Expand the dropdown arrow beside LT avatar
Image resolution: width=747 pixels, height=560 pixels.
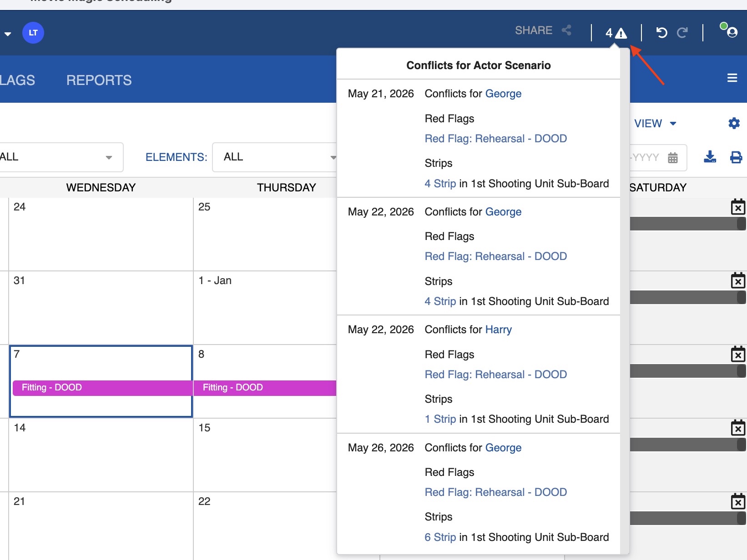8,34
